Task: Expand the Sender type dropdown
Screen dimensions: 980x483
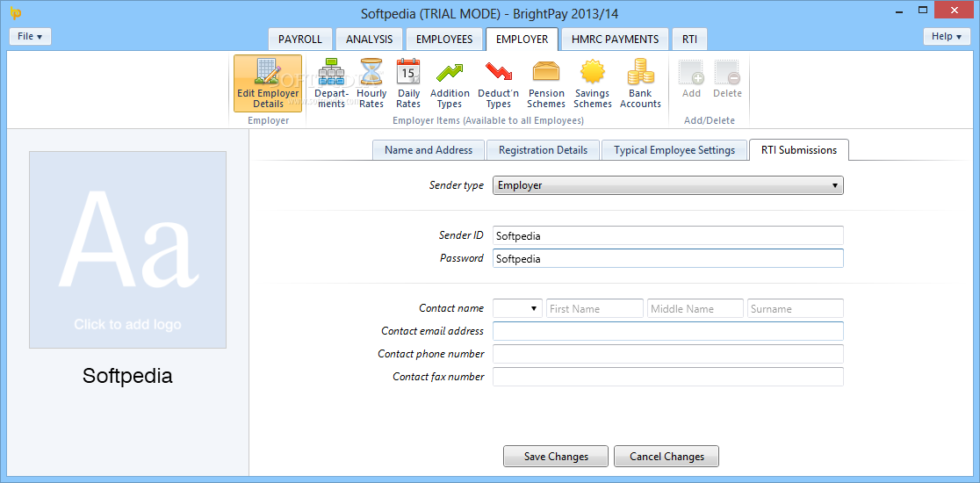Action: coord(667,185)
